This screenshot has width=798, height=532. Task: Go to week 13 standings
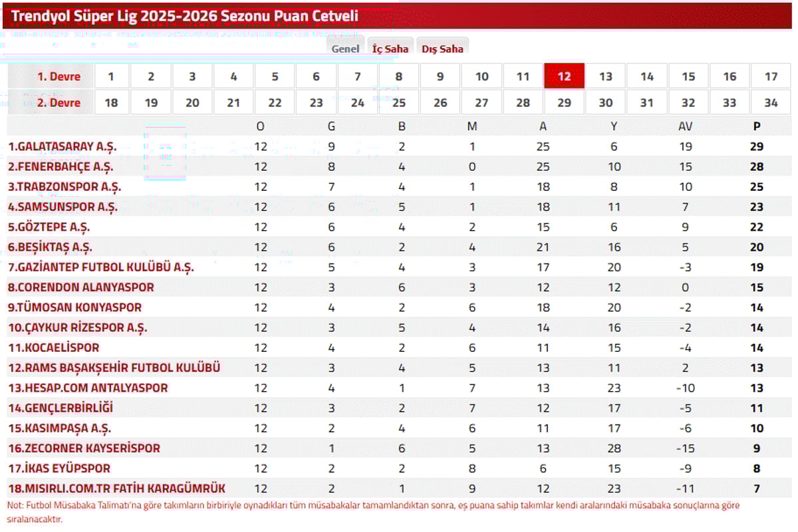pos(606,76)
